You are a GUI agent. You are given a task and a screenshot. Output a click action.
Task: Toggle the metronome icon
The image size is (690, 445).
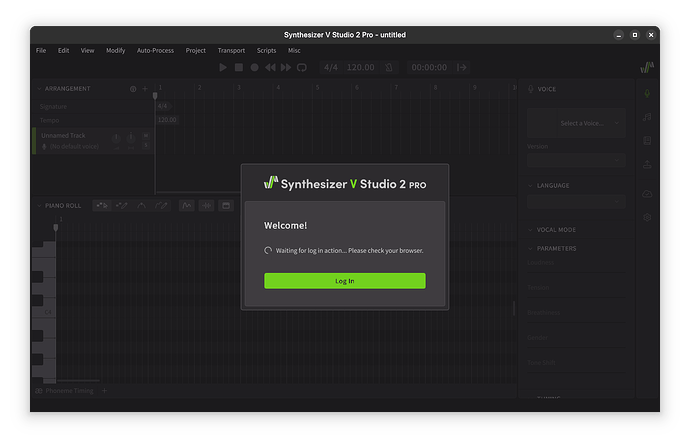[389, 67]
